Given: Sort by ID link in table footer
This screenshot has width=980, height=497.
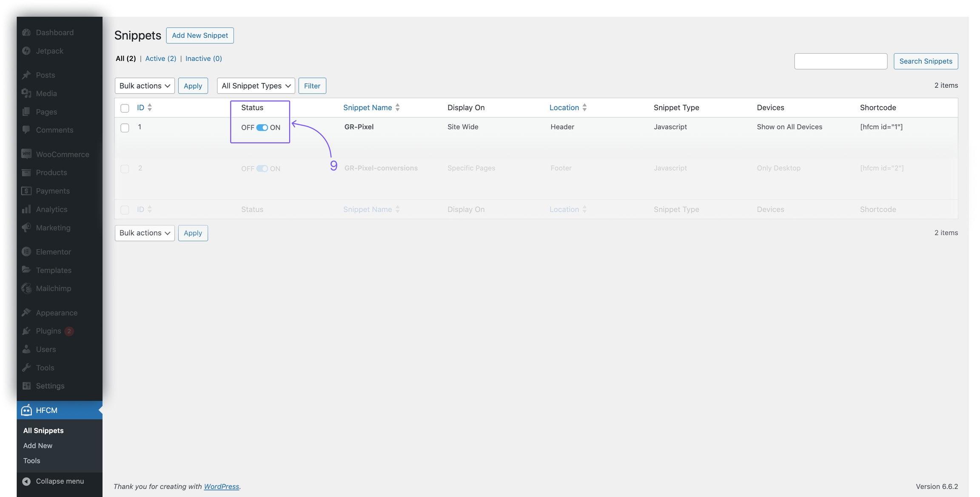Looking at the screenshot, I should click(x=141, y=209).
